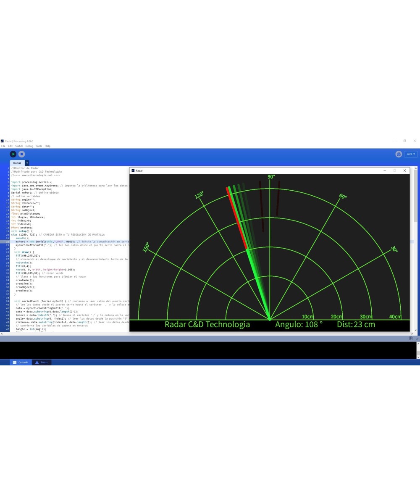Stop the running sketch

21,154
